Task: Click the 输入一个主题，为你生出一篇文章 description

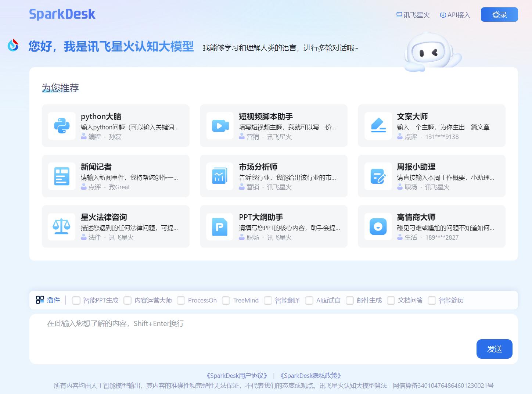Action: 443,127
